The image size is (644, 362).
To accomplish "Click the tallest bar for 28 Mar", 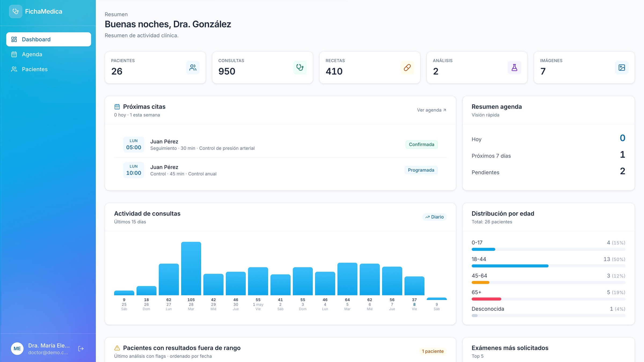I will click(x=191, y=268).
